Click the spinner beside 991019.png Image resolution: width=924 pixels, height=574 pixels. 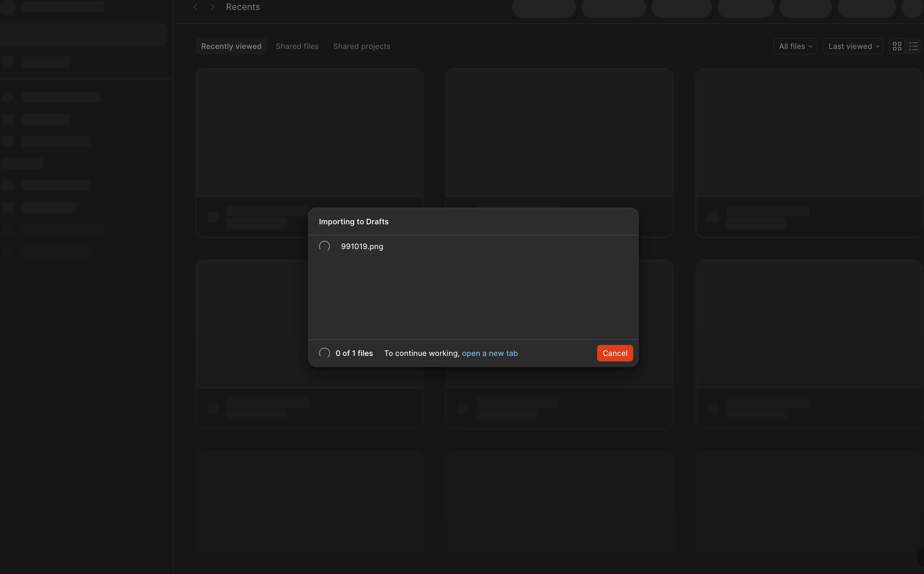(324, 246)
